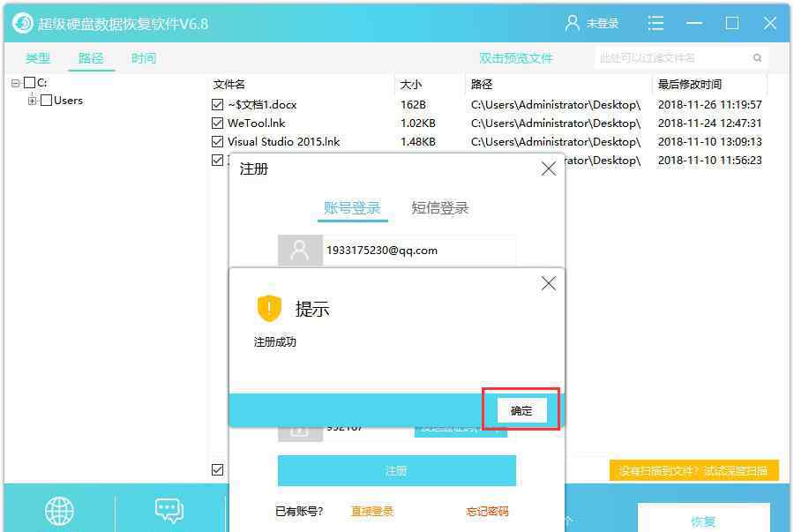Click the globe website icon at bottom
The image size is (794, 532).
[x=59, y=511]
